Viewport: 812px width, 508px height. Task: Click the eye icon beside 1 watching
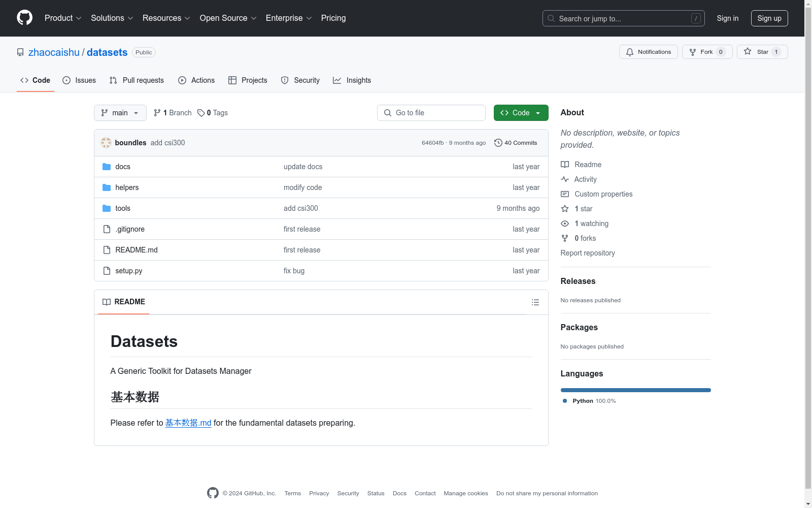click(565, 224)
